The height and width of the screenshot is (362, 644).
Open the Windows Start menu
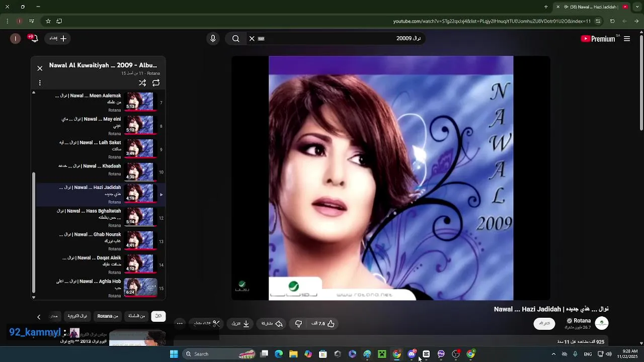[x=174, y=354]
